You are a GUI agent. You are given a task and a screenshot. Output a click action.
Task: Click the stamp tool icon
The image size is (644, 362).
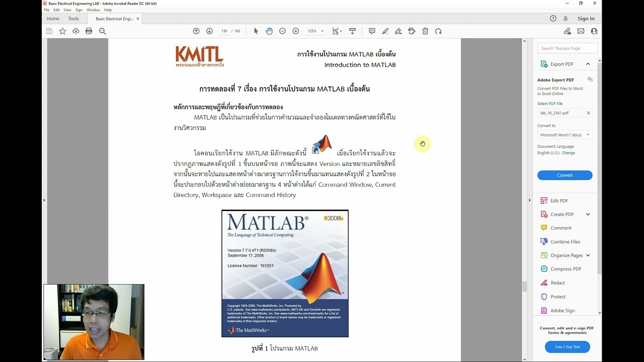[x=412, y=31]
